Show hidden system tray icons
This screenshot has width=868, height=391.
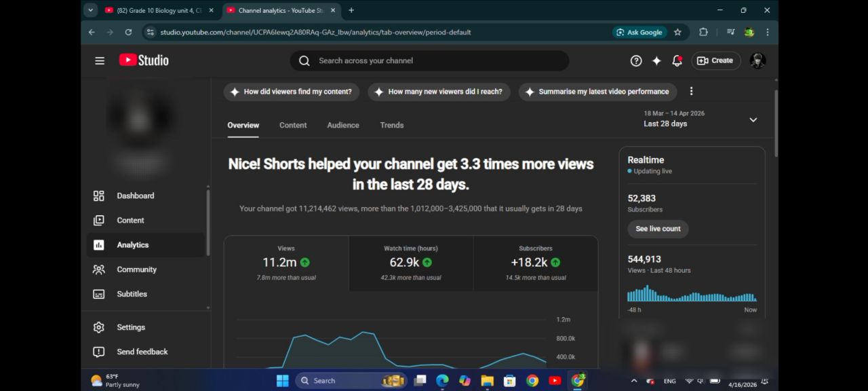(634, 381)
